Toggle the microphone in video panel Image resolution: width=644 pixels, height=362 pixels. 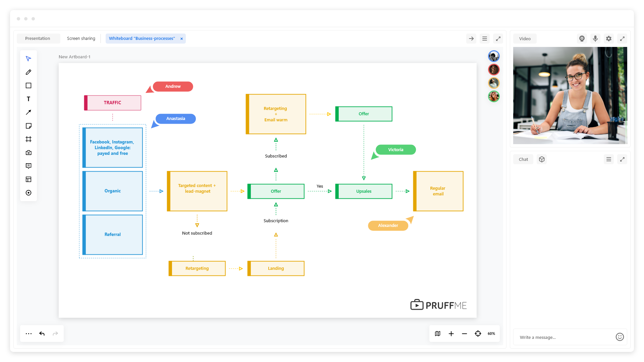pyautogui.click(x=595, y=39)
